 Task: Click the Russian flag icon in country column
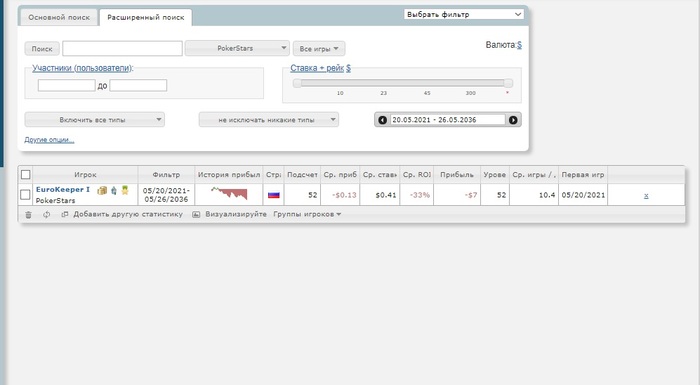274,195
